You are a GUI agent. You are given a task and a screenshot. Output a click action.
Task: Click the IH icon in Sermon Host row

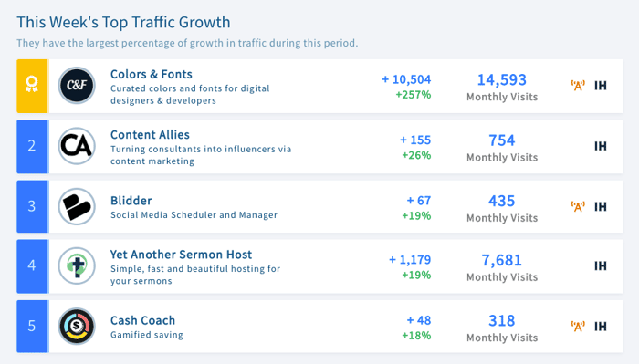pyautogui.click(x=601, y=265)
